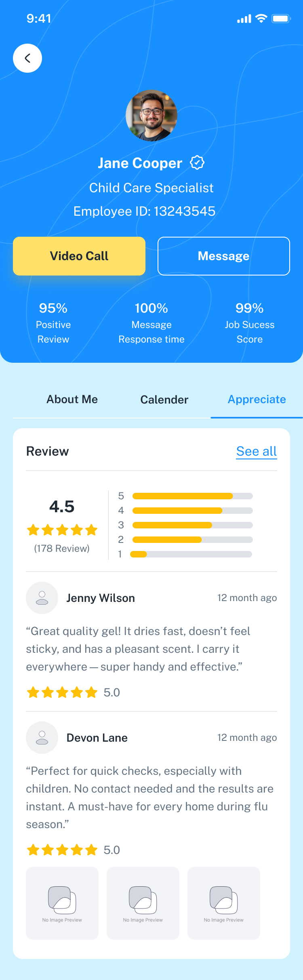The height and width of the screenshot is (980, 303).
Task: Start a Video Call
Action: tap(79, 256)
